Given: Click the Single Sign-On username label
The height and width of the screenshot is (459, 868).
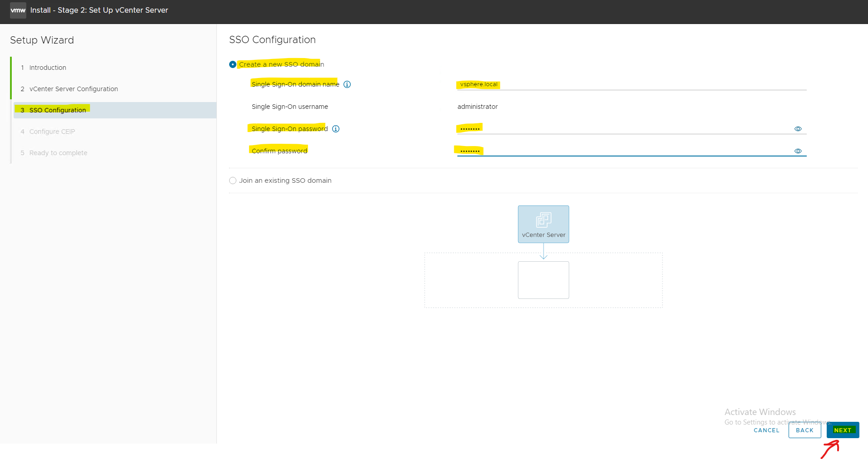Looking at the screenshot, I should pos(290,107).
